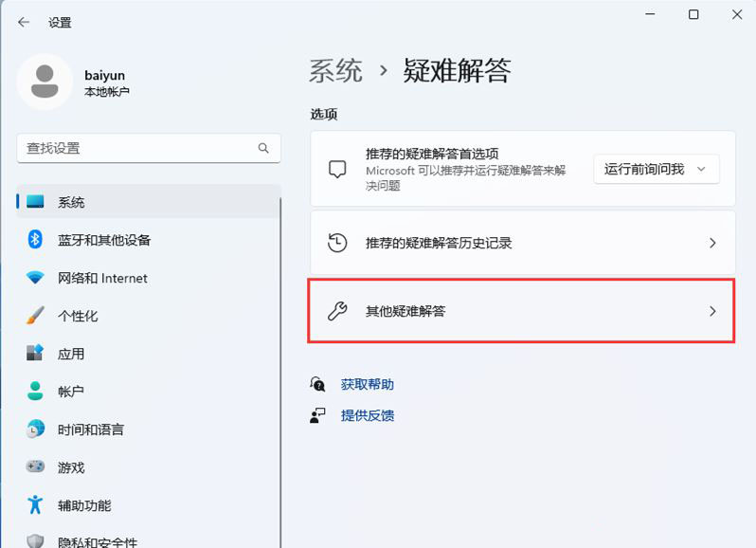Click the time and language globe icon
The width and height of the screenshot is (756, 548).
(x=35, y=429)
